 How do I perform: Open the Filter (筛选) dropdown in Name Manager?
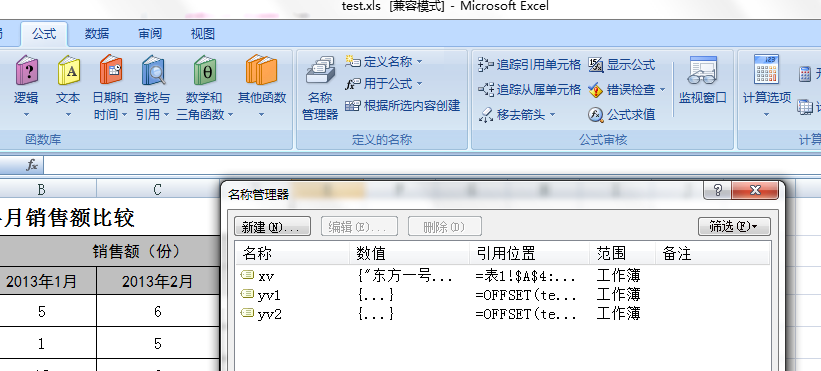pyautogui.click(x=734, y=227)
